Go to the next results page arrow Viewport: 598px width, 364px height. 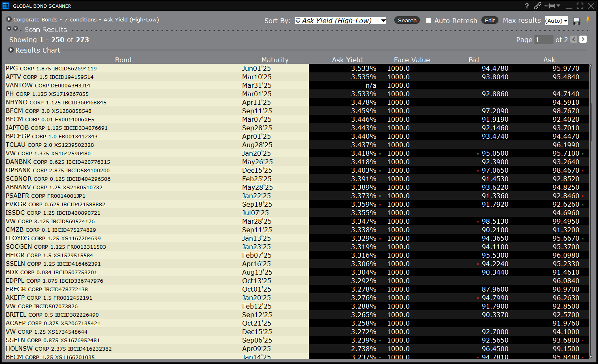tap(583, 39)
